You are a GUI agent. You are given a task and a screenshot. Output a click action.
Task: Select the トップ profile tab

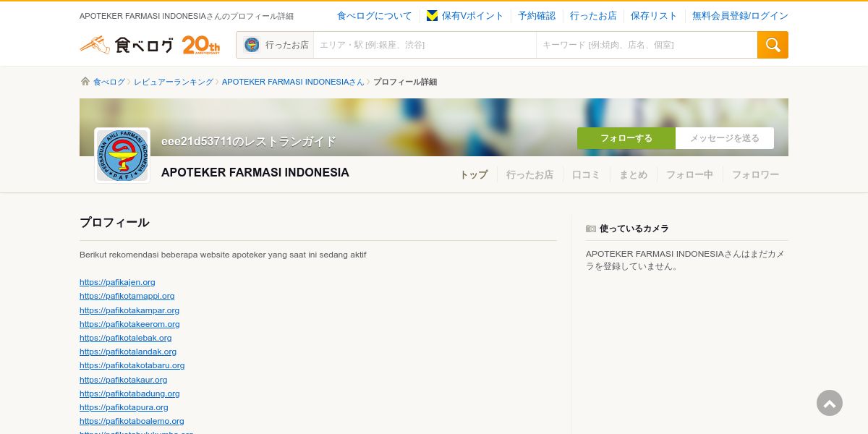474,174
